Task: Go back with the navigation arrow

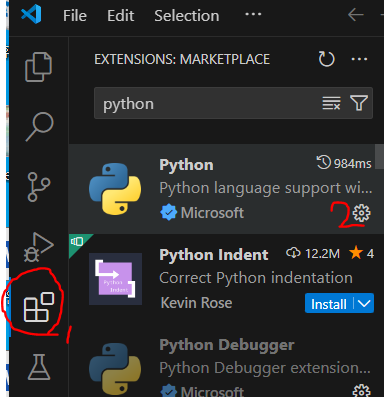Action: point(356,15)
